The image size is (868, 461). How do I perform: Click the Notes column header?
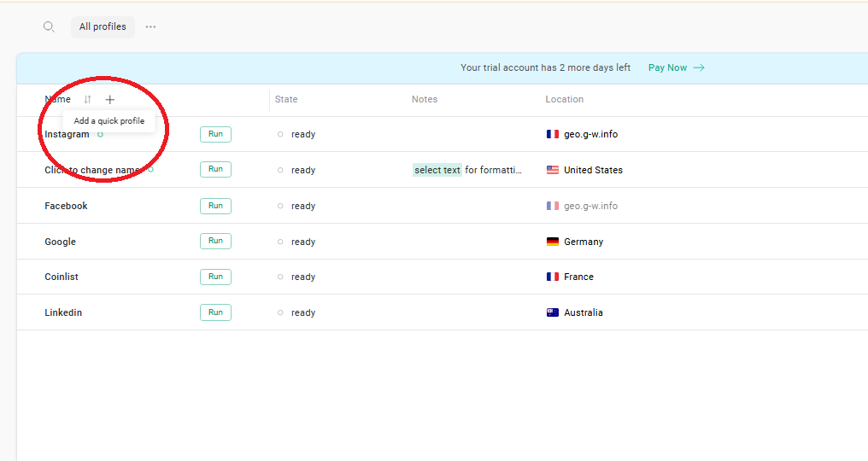coord(425,99)
